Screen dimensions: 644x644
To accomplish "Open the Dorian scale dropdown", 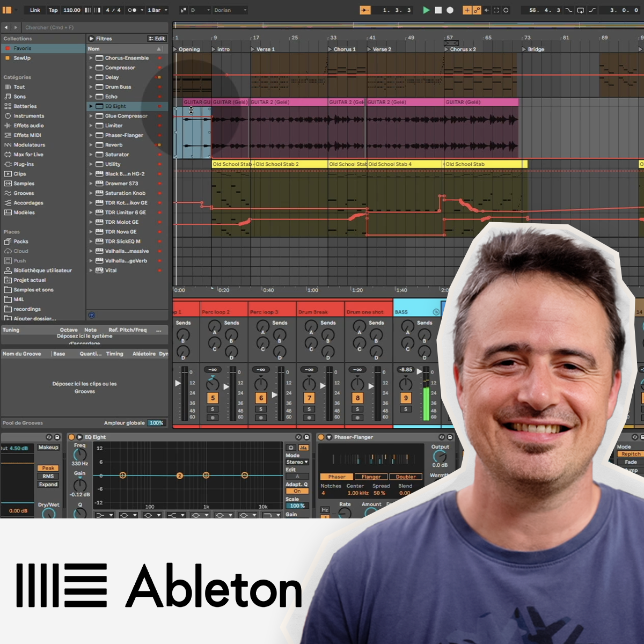I will click(x=230, y=10).
